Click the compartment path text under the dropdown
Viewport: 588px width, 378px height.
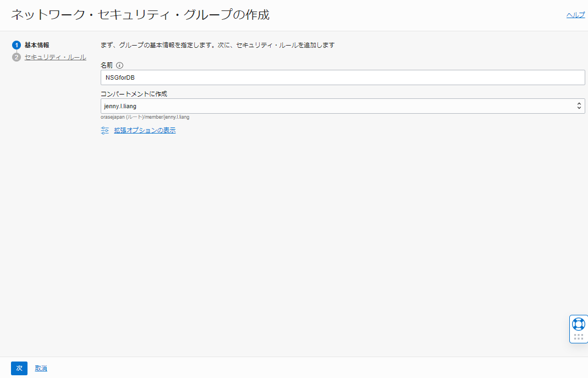pos(145,116)
